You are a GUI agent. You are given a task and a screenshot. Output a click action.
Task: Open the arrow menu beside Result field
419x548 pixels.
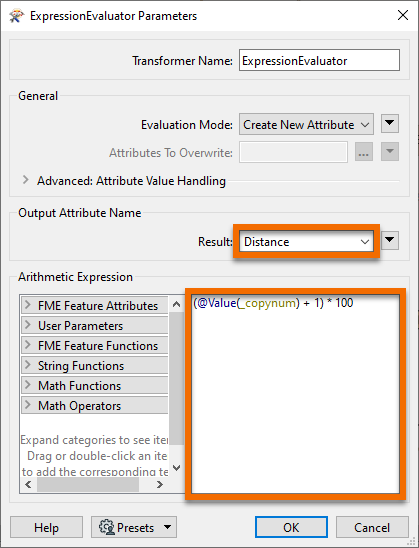click(x=390, y=240)
